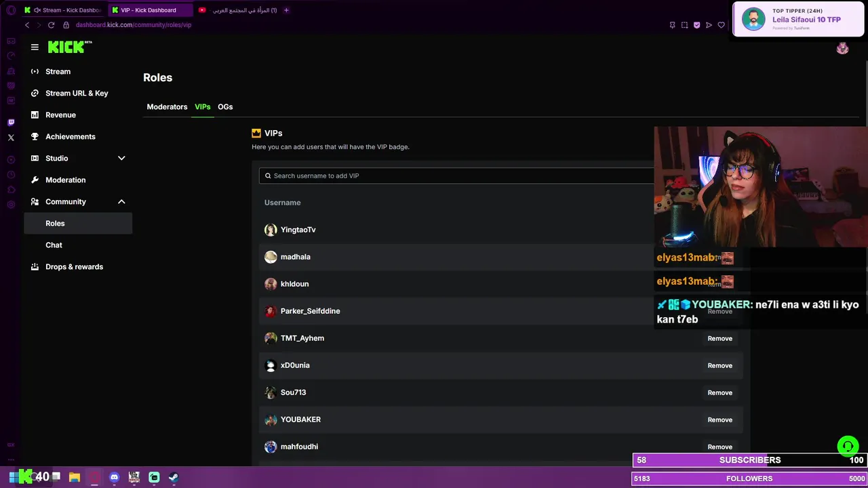Click the pin icon in browser toolbar

click(x=672, y=25)
